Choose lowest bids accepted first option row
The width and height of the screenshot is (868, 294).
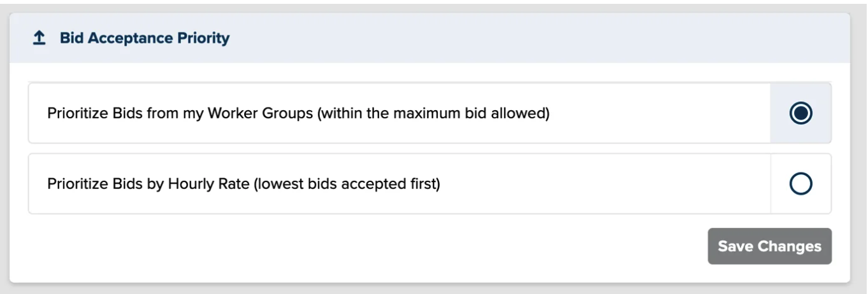pyautogui.click(x=430, y=184)
